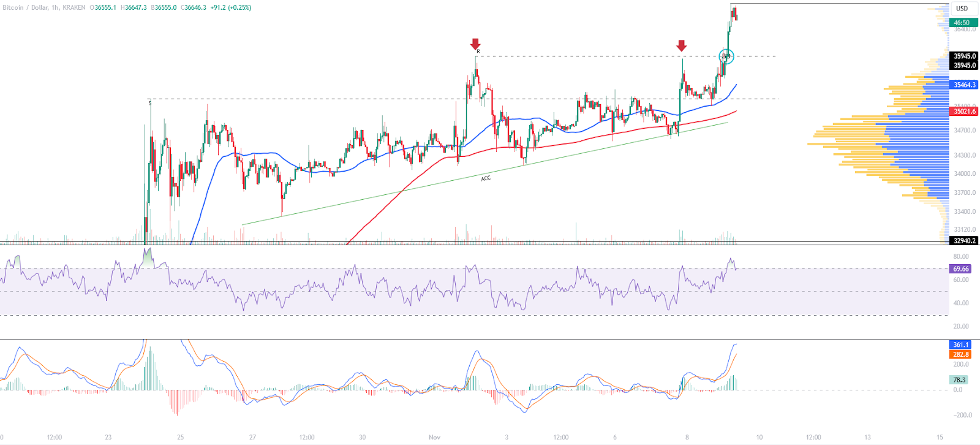
Task: Click the histogram value label 78.3
Action: pyautogui.click(x=959, y=379)
